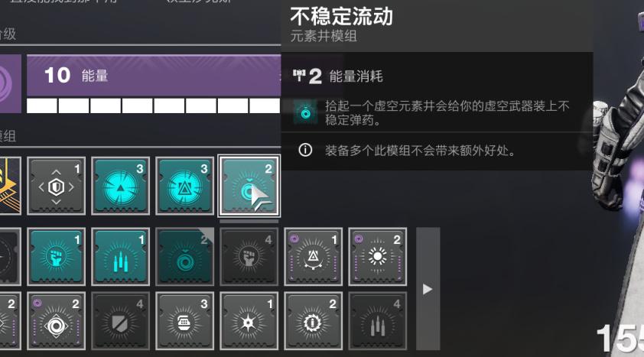Select the shield with directional arrows mod
644x357 pixels.
tap(57, 186)
